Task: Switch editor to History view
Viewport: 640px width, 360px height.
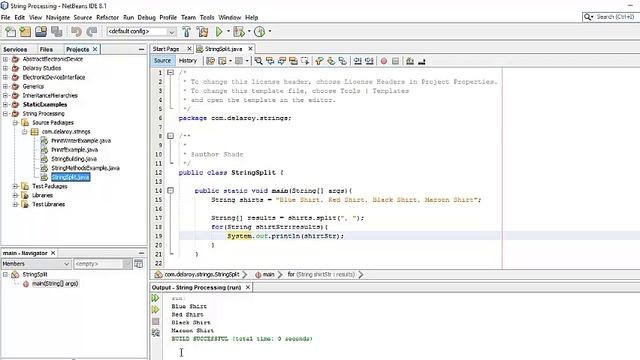Action: tap(188, 60)
